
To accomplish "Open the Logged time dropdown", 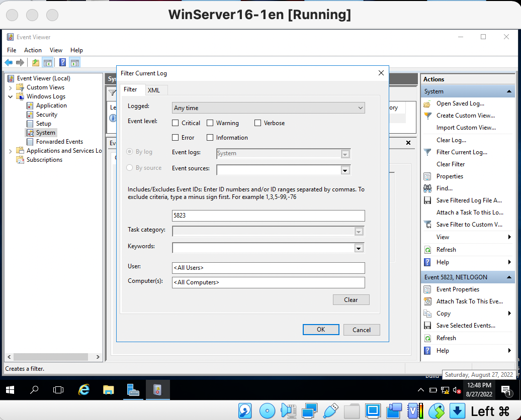I will point(268,108).
